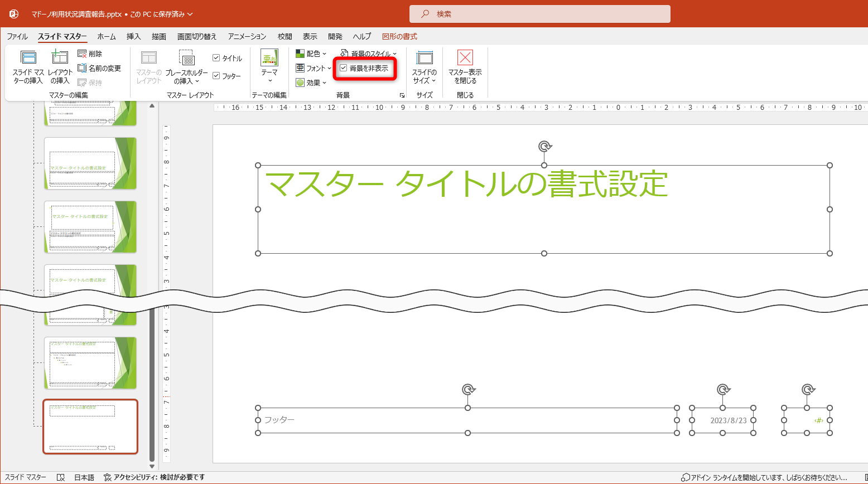The height and width of the screenshot is (484, 868).
Task: Click the マスター表示を閉じる icon
Action: (x=464, y=67)
